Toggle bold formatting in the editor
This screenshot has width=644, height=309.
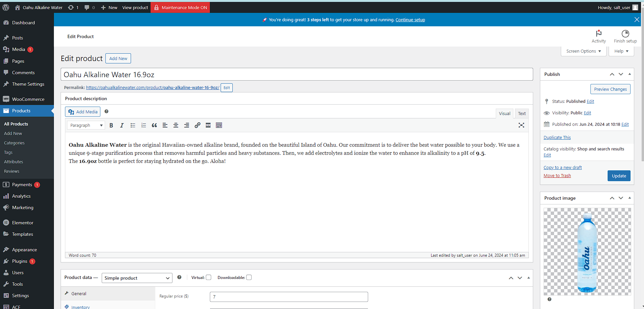111,125
